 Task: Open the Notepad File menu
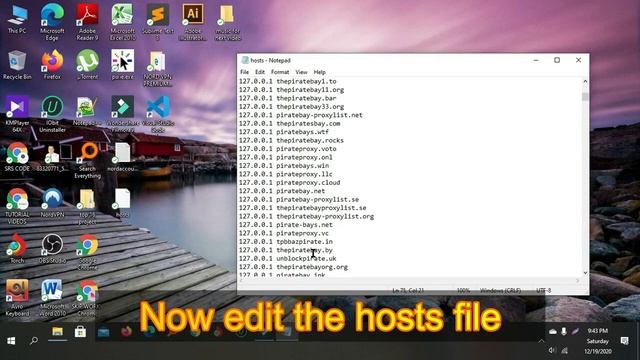[244, 72]
